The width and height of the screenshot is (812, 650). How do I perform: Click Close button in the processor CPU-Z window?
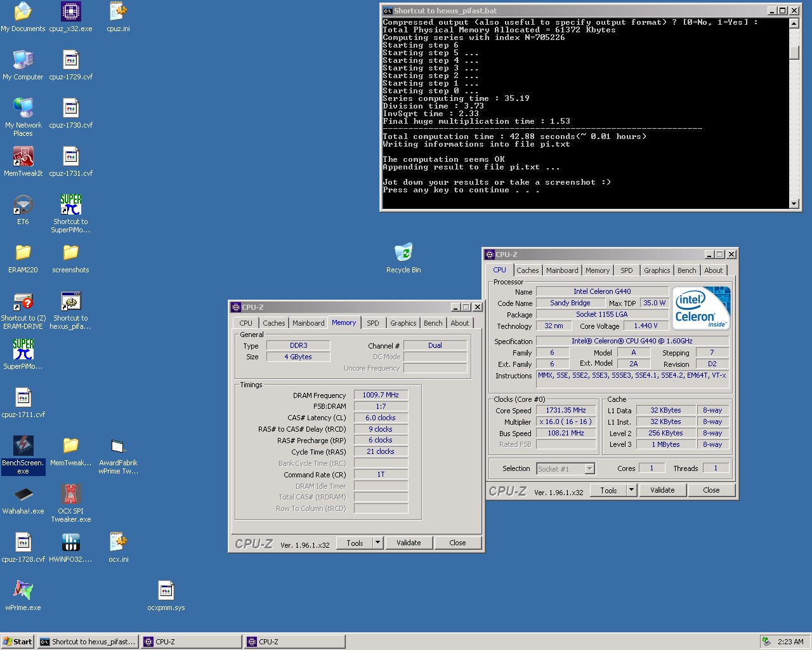(711, 490)
